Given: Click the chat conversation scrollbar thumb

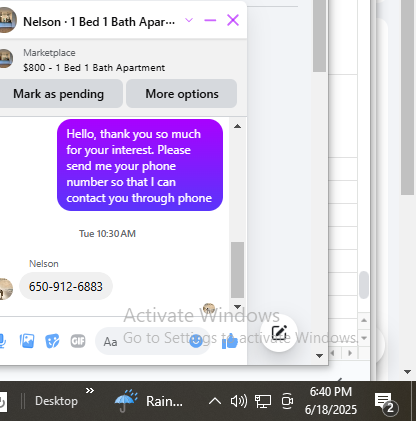Looking at the screenshot, I should [x=237, y=270].
